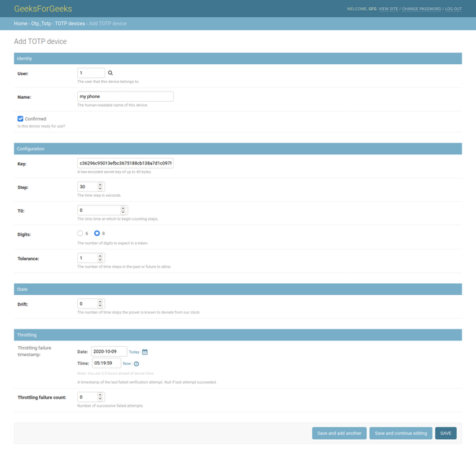Click the user lookup magnifier icon
This screenshot has height=465, width=476.
pyautogui.click(x=110, y=73)
